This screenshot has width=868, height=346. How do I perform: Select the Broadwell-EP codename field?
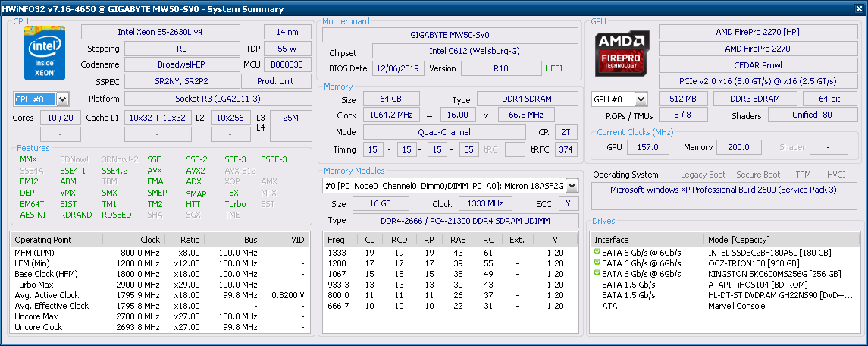[x=182, y=64]
